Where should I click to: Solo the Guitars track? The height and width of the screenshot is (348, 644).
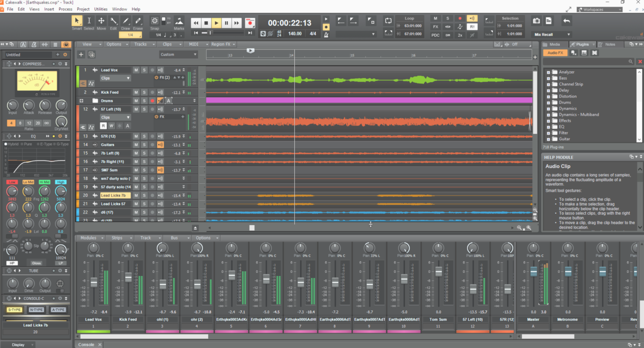point(144,145)
